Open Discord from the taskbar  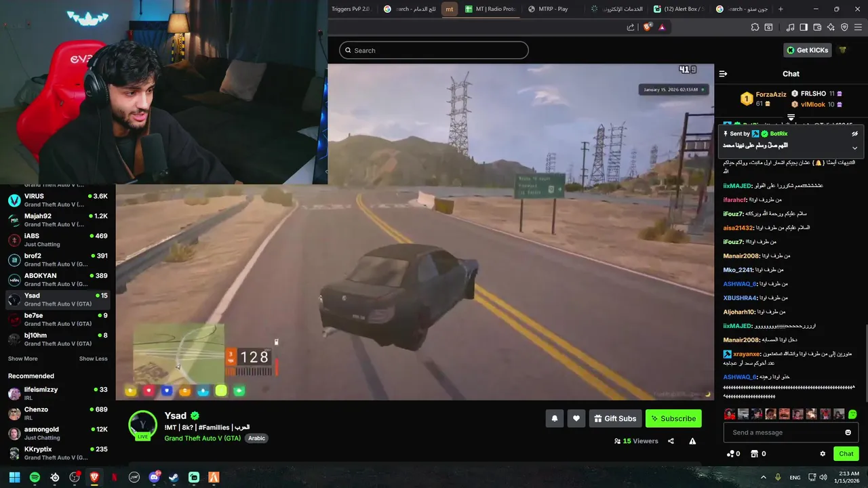click(154, 477)
